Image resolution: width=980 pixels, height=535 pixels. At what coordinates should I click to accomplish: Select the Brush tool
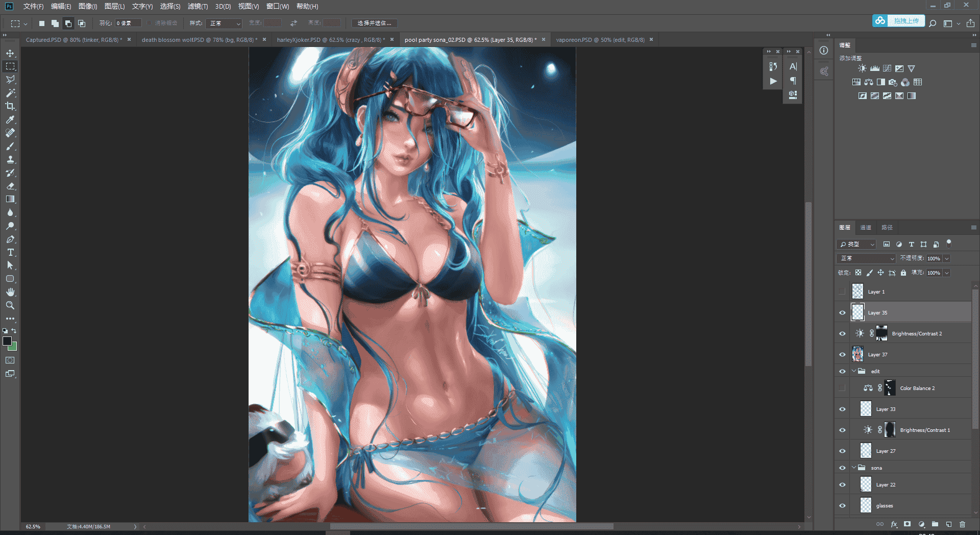click(x=10, y=146)
